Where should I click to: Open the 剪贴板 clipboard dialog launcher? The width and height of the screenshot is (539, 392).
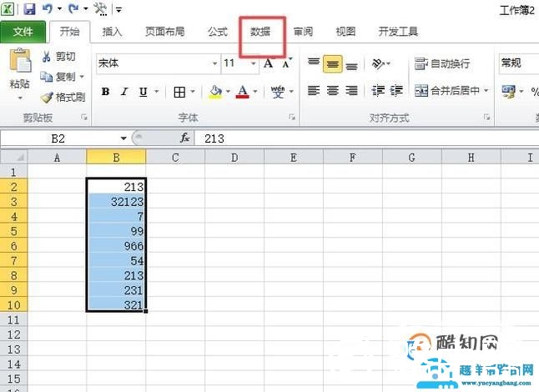point(83,118)
